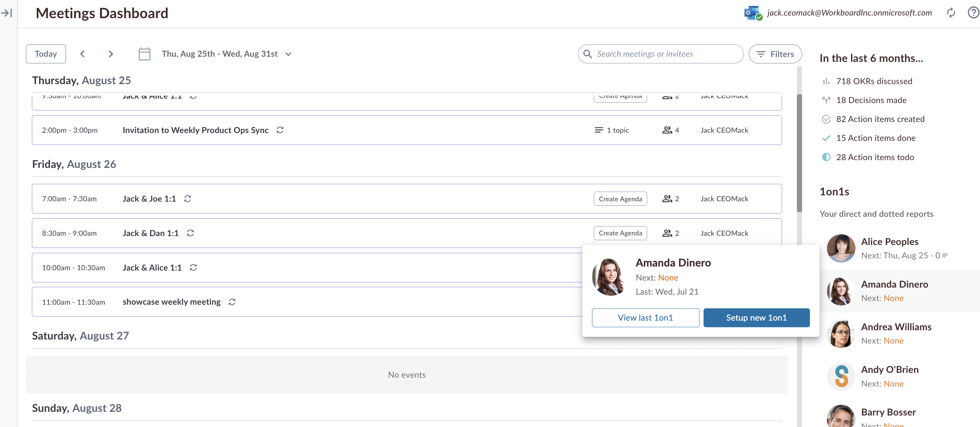980x427 pixels.
Task: Select Andrea Williams name in 1on1s
Action: click(896, 327)
